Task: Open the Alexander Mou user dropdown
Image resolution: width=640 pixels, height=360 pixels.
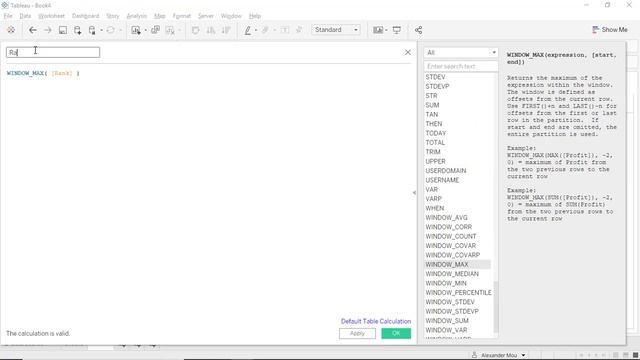Action: pos(523,356)
